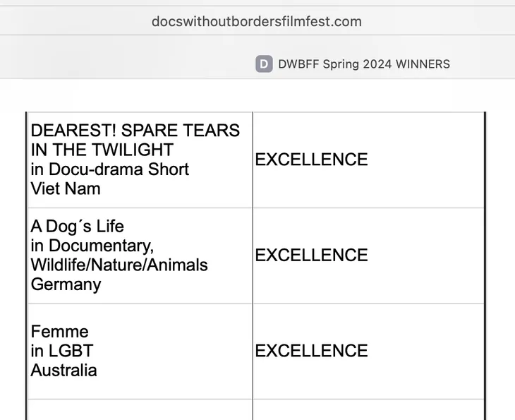Image resolution: width=515 pixels, height=420 pixels.
Task: Click EXCELLENCE award beside A Dog´s Life
Action: (x=311, y=256)
